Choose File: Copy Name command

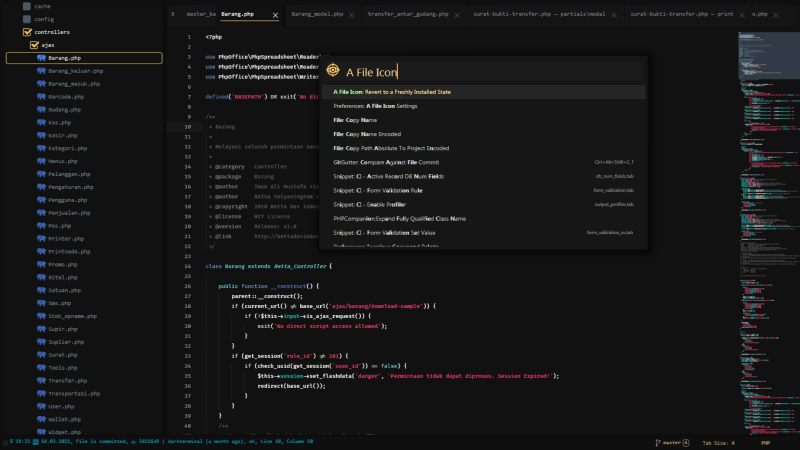pyautogui.click(x=483, y=120)
